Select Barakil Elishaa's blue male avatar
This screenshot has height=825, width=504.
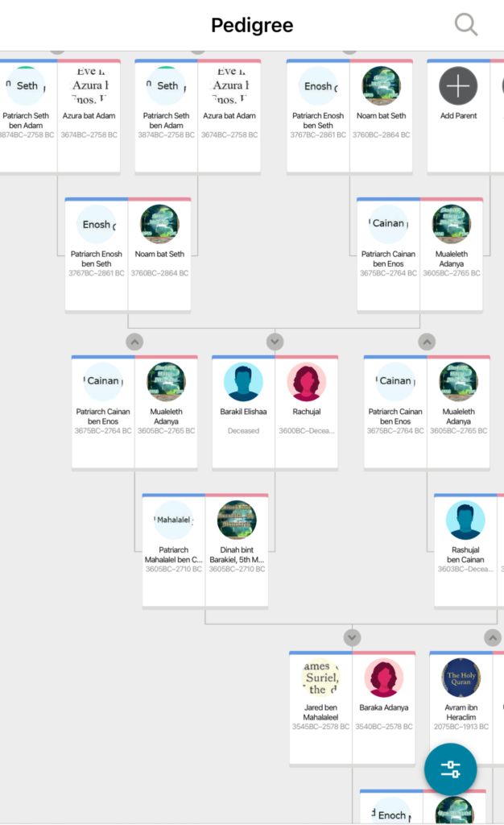tap(243, 382)
